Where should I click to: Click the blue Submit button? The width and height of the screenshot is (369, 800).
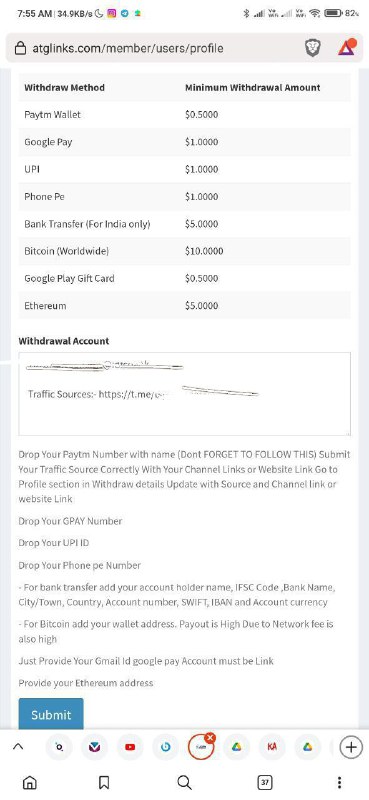coord(51,714)
